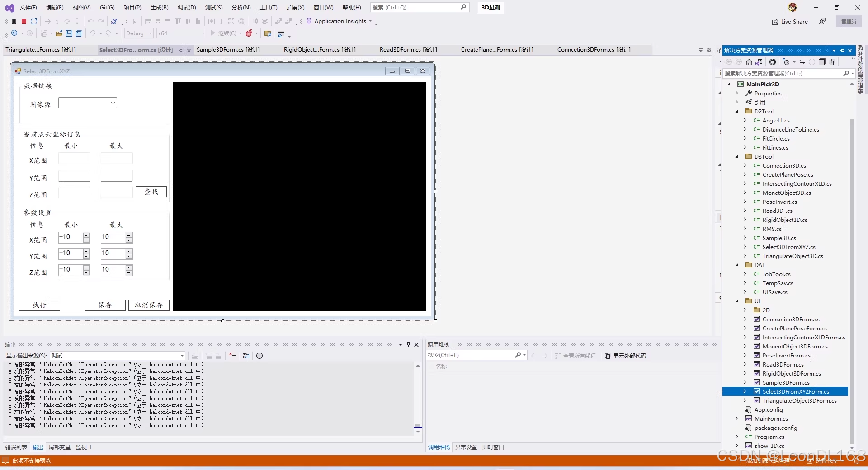Click the hot reload flame icon
This screenshot has height=470, width=868.
click(x=249, y=33)
